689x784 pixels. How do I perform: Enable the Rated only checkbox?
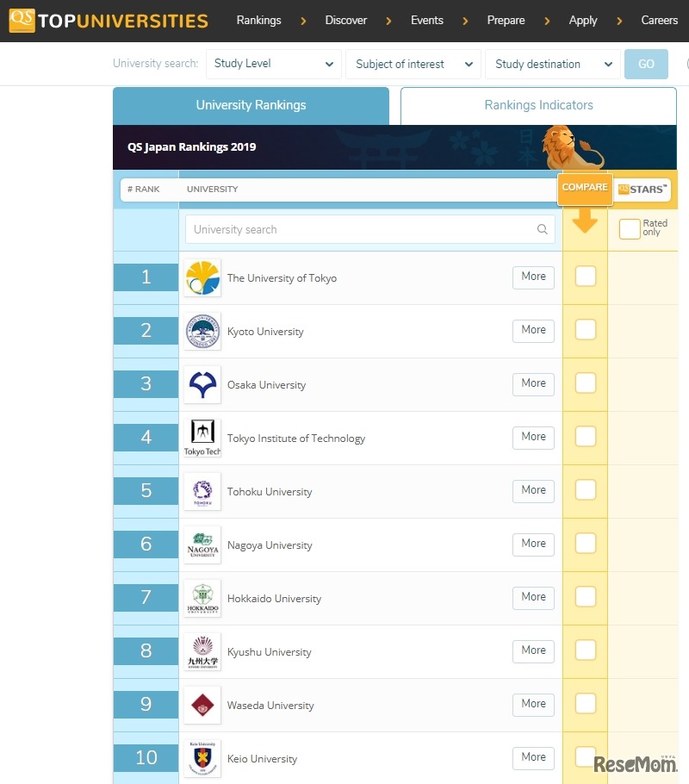tap(630, 228)
